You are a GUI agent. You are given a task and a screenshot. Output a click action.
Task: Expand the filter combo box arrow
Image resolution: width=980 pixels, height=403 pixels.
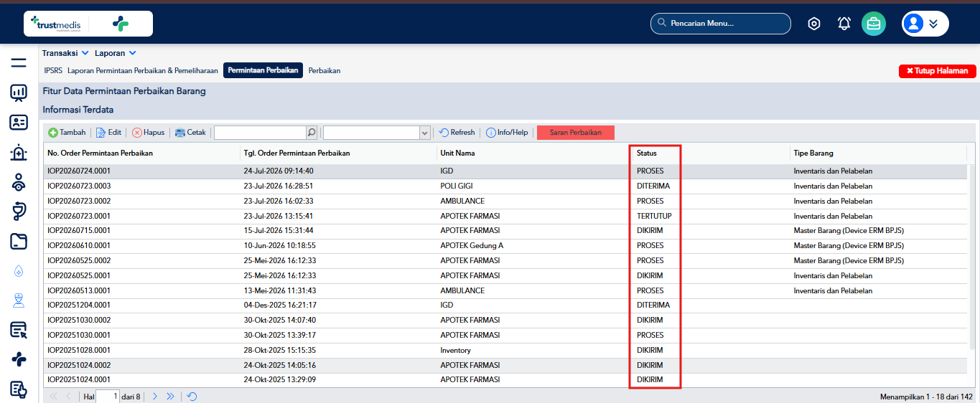(424, 133)
